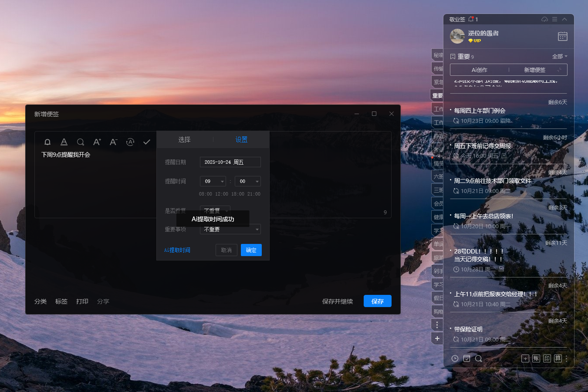588x392 pixels.
Task: Open the 账 accounting icon at bottom
Action: point(536,358)
